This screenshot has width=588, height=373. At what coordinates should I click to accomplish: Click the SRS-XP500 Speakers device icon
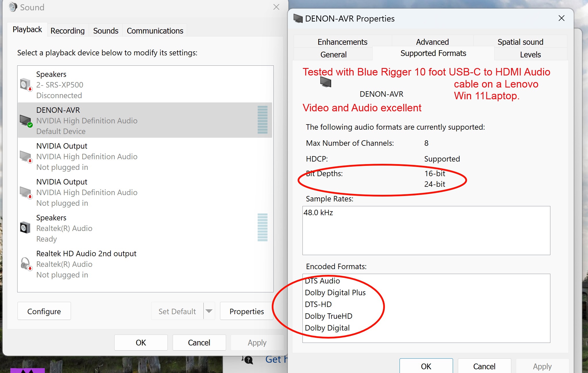(x=26, y=85)
